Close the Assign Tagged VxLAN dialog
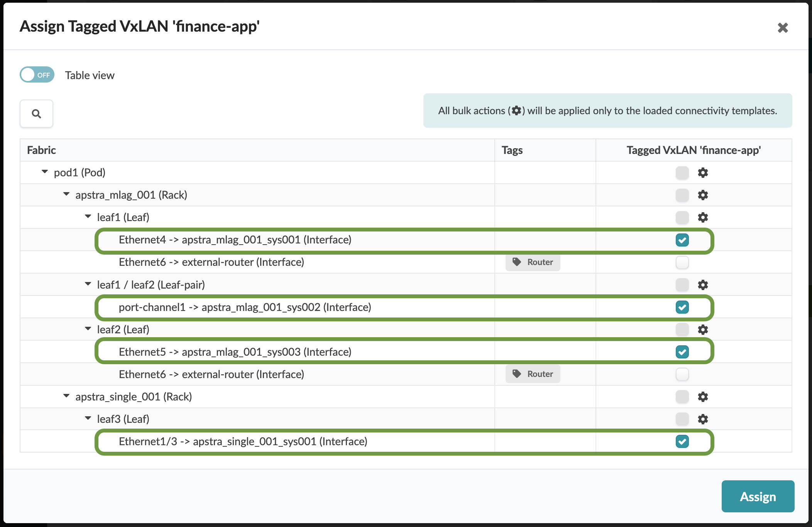 tap(783, 27)
